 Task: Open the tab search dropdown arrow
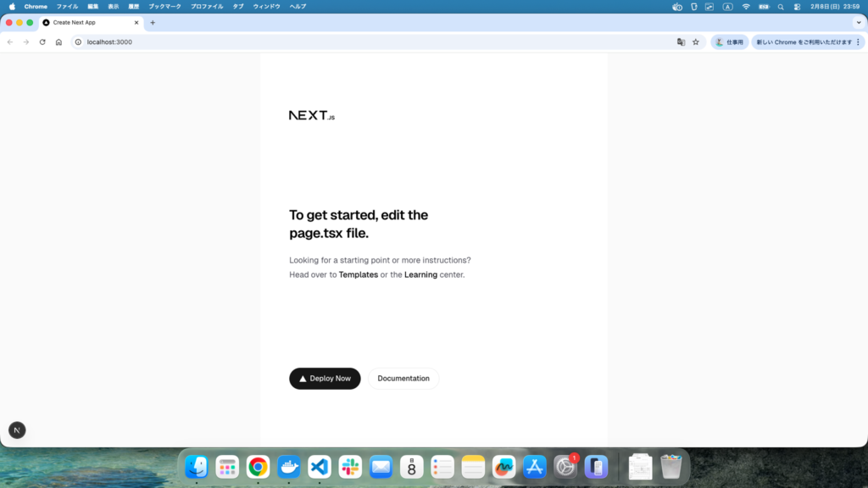(x=859, y=23)
